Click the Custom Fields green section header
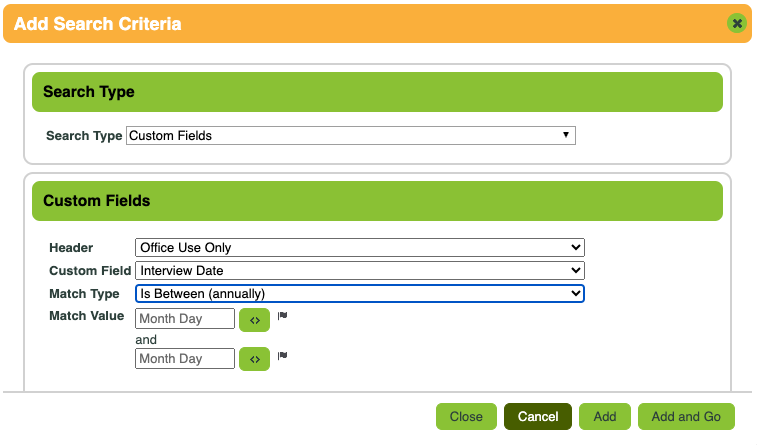 377,200
